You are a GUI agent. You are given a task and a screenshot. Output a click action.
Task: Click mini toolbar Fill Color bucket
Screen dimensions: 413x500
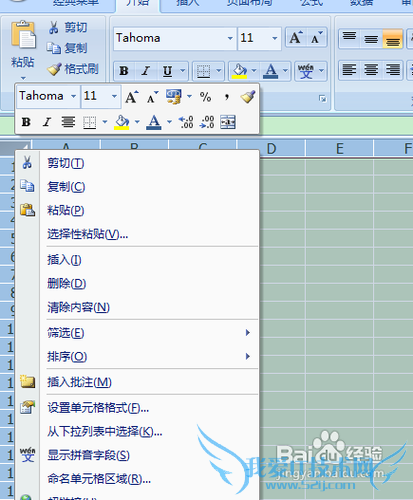point(122,122)
